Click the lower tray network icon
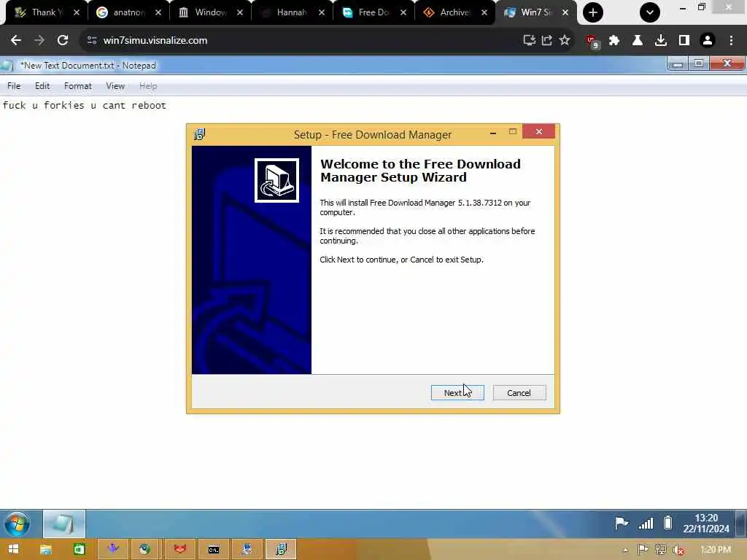The height and width of the screenshot is (560, 747). coord(660,550)
